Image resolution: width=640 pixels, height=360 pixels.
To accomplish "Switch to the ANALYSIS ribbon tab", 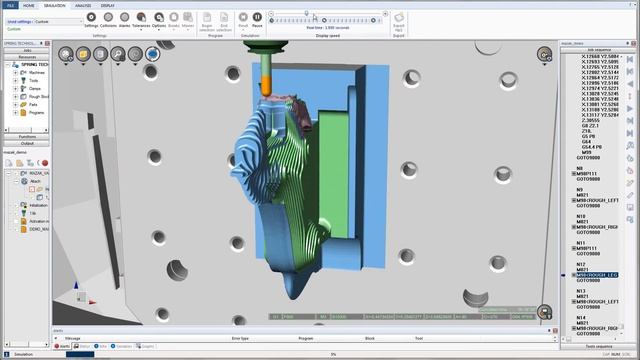I will pyautogui.click(x=83, y=5).
